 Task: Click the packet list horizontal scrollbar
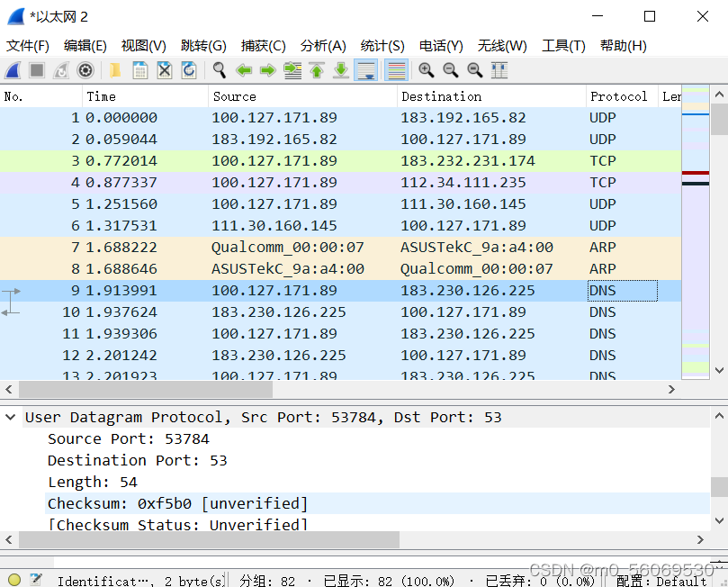[x=144, y=389]
